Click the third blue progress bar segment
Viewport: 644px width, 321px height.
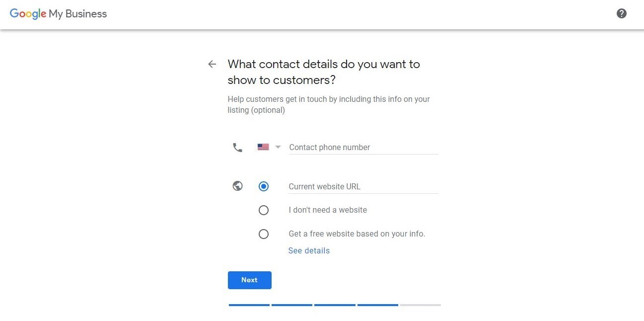335,305
